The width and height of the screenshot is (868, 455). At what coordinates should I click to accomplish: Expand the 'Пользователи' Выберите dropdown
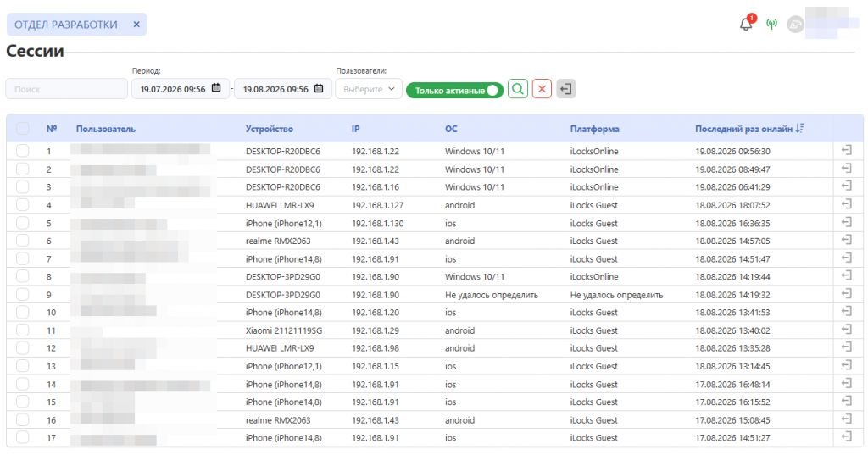click(369, 89)
